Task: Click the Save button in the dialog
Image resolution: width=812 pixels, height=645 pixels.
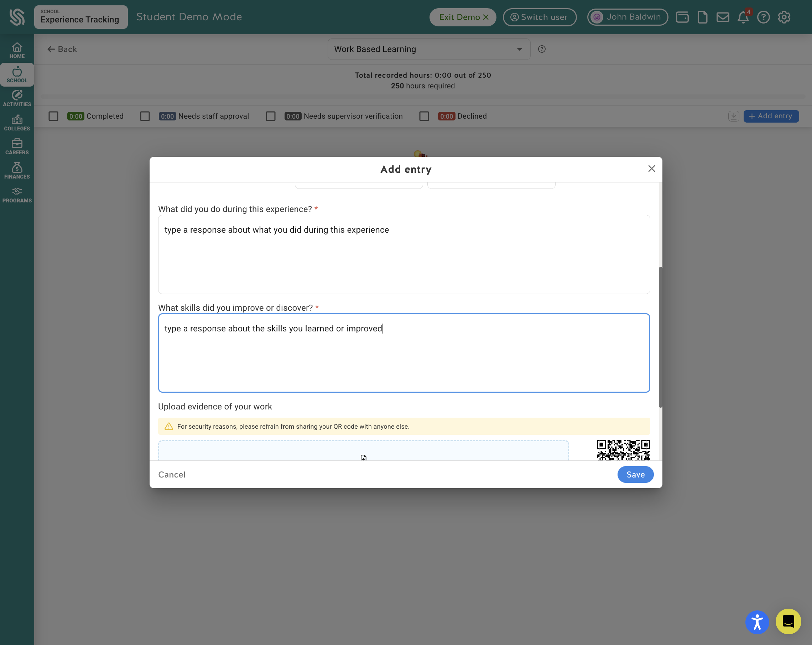Action: coord(635,474)
